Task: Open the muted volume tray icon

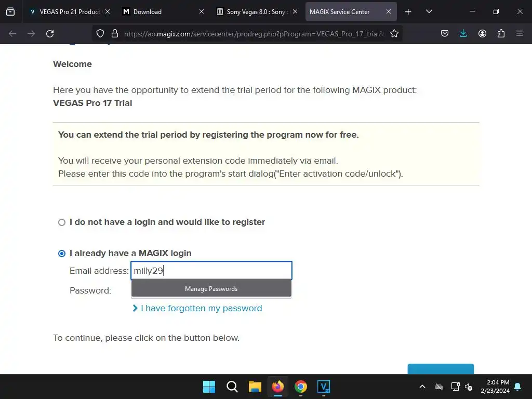Action: pos(469,387)
